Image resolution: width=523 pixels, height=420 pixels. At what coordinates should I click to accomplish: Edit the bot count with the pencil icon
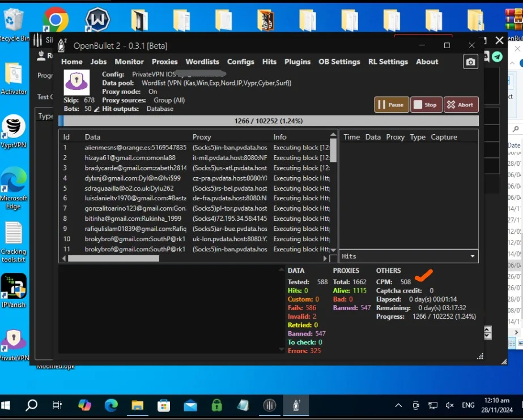[x=97, y=109]
